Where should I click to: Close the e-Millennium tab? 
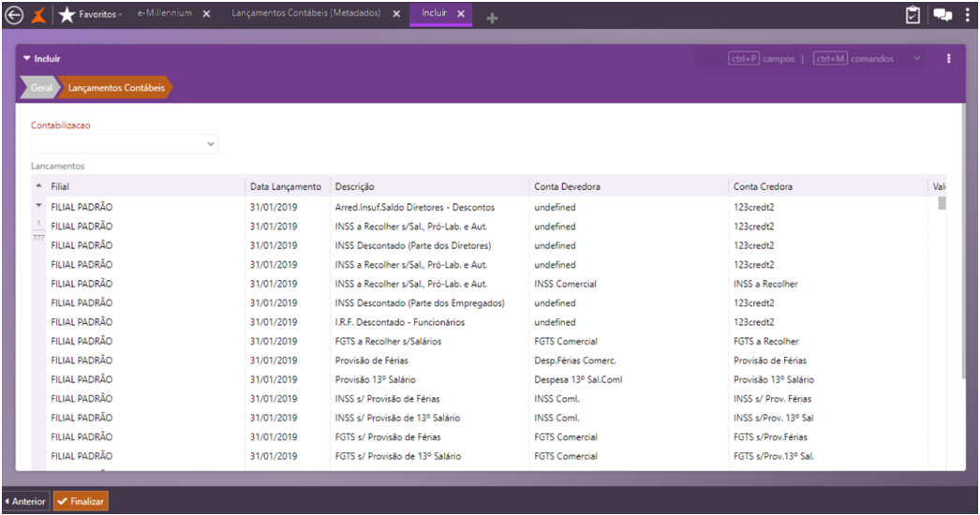pyautogui.click(x=206, y=14)
